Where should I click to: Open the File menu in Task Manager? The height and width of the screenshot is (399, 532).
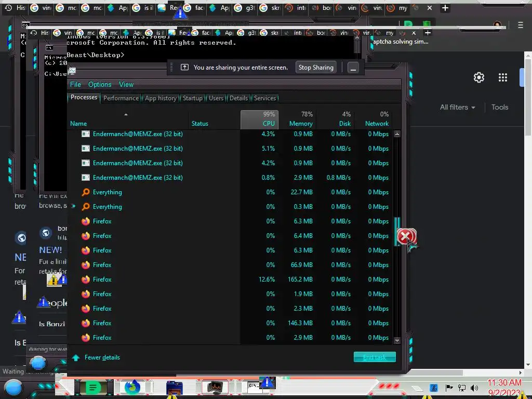[75, 85]
